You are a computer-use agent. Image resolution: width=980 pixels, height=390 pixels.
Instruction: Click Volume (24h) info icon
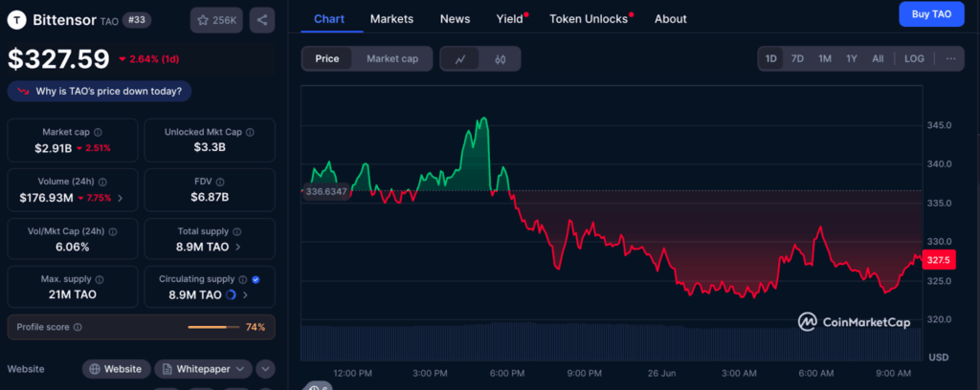click(102, 182)
